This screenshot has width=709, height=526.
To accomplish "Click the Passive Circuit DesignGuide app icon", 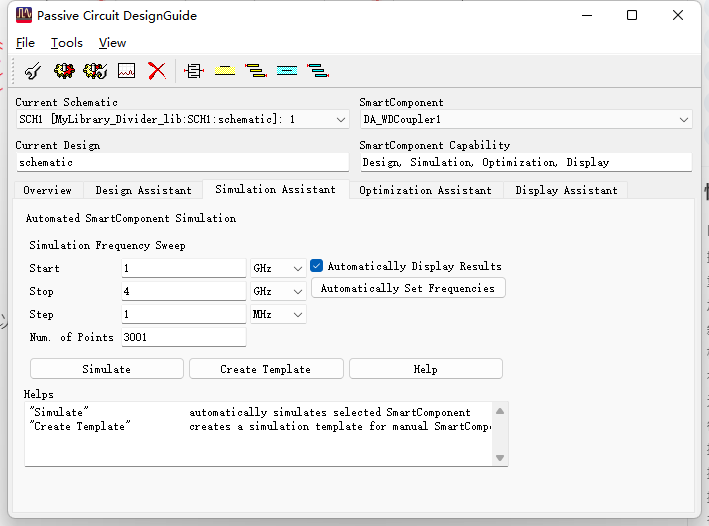I will click(x=24, y=15).
